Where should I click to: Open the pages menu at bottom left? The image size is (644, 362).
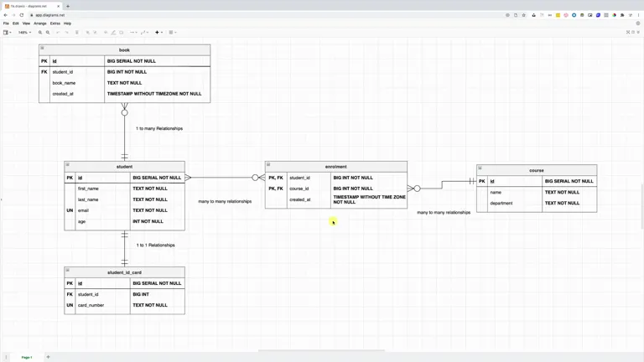[x=6, y=357]
